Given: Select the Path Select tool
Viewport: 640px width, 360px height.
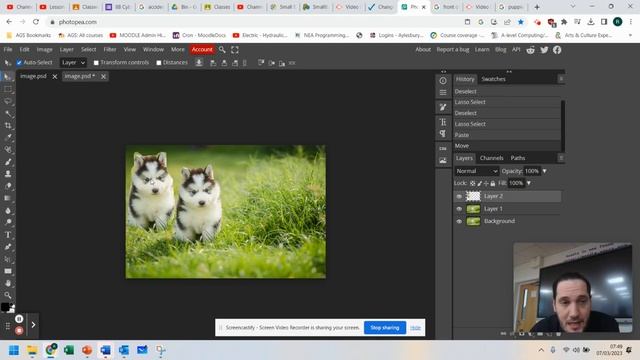Looking at the screenshot, I should coord(7,259).
